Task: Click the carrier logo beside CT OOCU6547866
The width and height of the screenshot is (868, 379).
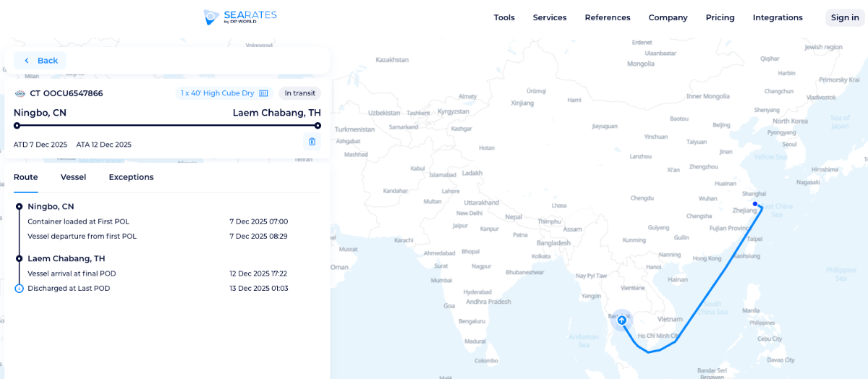Action: coord(20,93)
